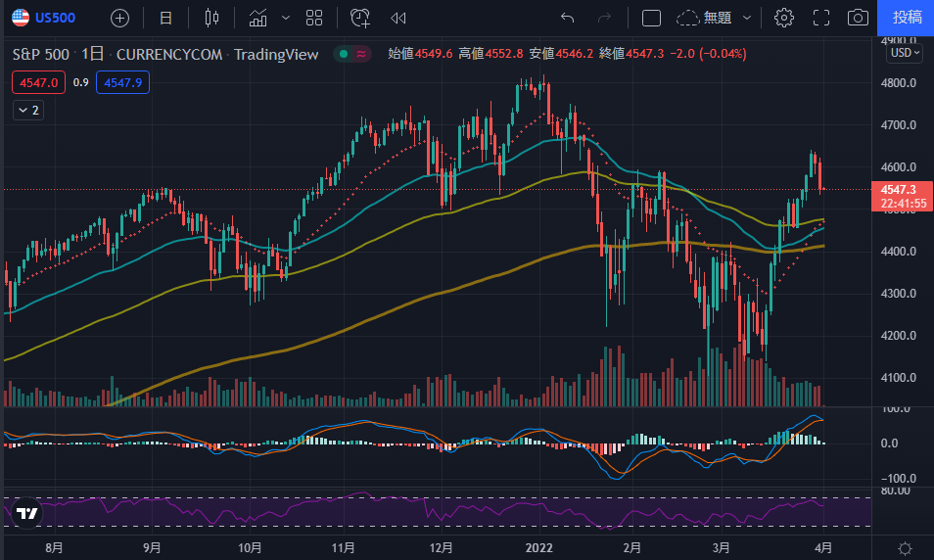Open chart settings gear icon

coord(784,18)
